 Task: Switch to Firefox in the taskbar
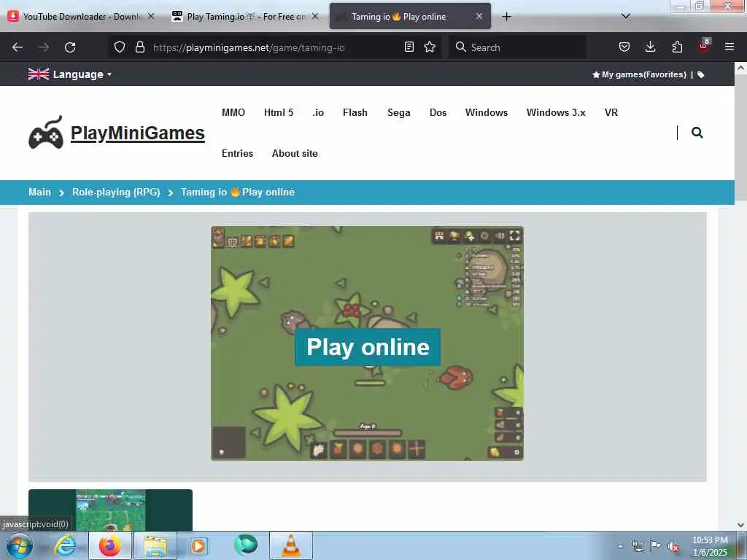(x=109, y=545)
